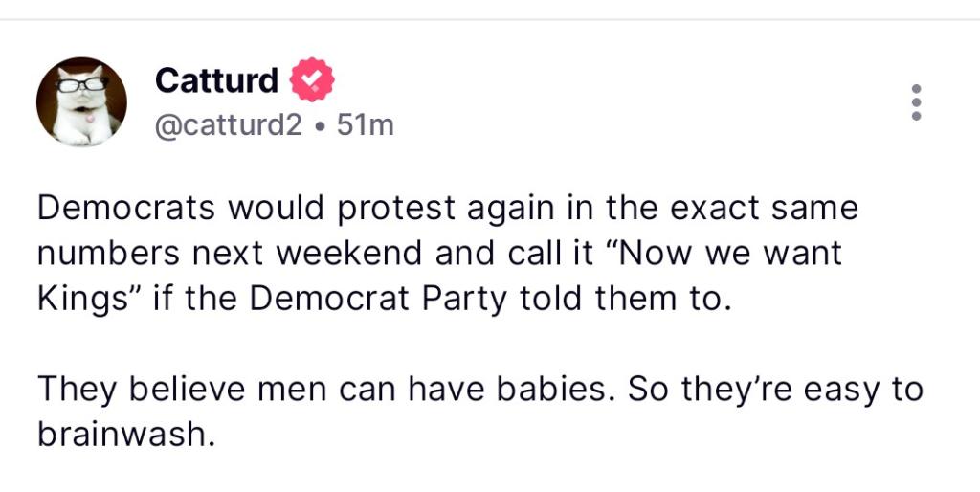This screenshot has height=492, width=980.
Task: Click the pink verified badge
Action: pyautogui.click(x=311, y=80)
